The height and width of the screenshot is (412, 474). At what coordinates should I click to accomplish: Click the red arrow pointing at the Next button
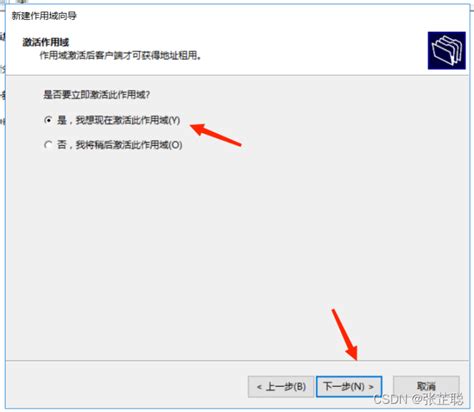coord(345,334)
